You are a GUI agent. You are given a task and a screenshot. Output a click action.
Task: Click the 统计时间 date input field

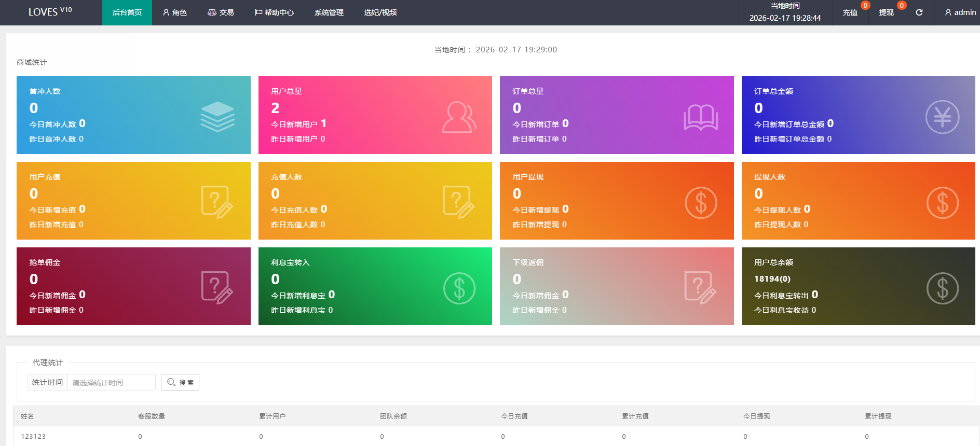click(111, 383)
